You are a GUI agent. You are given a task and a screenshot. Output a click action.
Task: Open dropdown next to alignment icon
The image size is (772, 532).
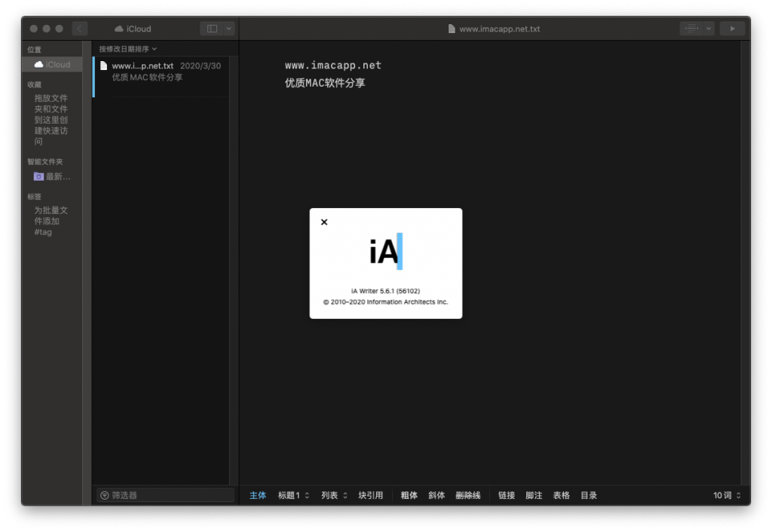[709, 29]
